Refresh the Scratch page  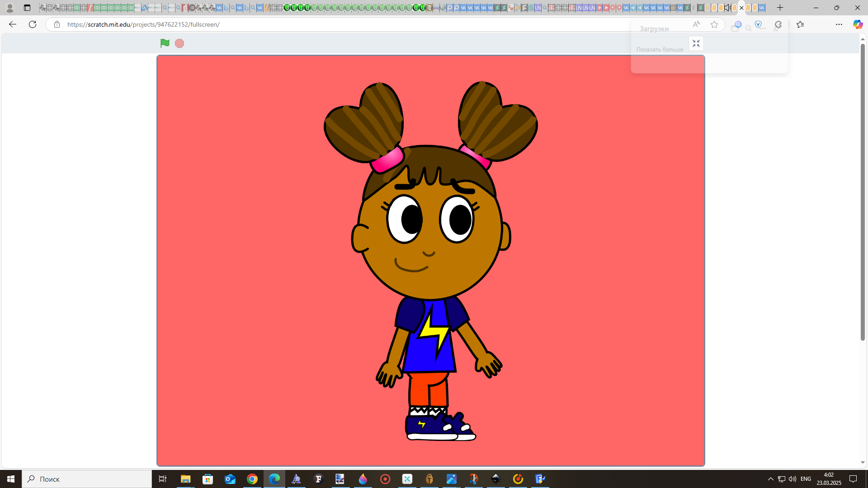(x=33, y=24)
